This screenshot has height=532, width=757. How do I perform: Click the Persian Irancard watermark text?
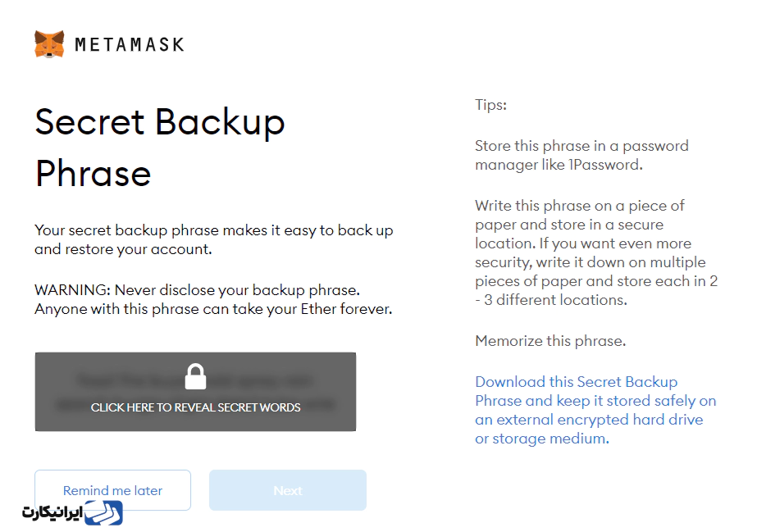click(52, 512)
